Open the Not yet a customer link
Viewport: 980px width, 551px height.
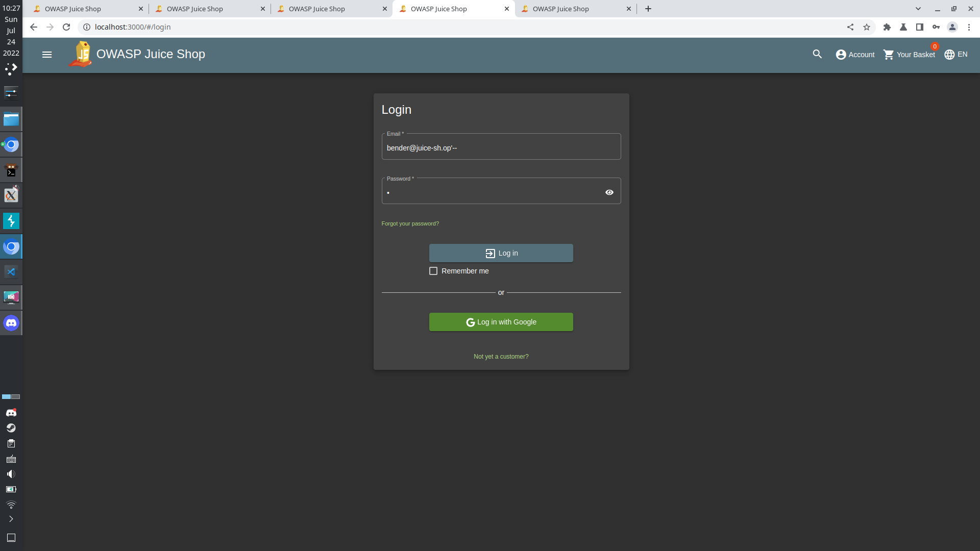501,357
